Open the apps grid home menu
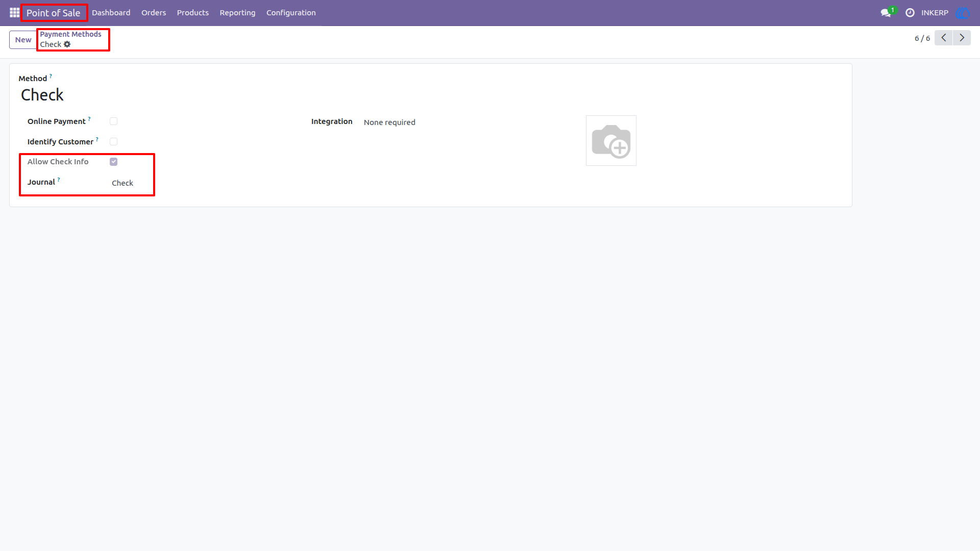The image size is (980, 551). [14, 13]
